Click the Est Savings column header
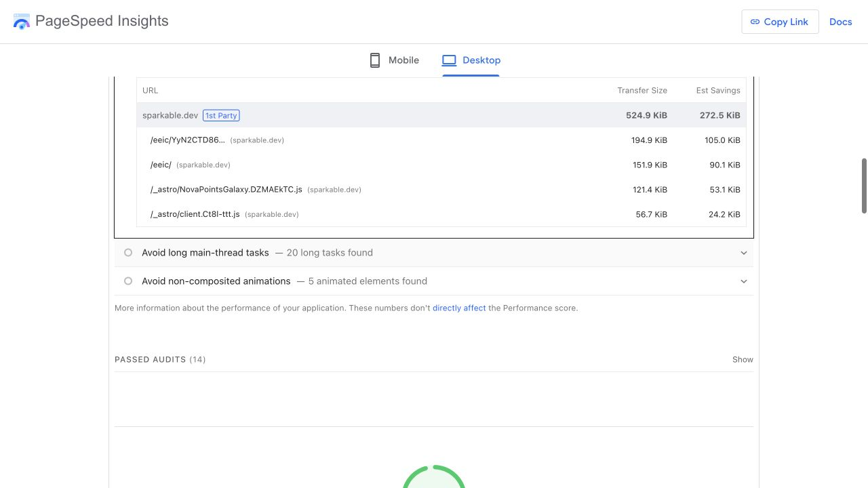Viewport: 868px width, 488px height. tap(718, 90)
